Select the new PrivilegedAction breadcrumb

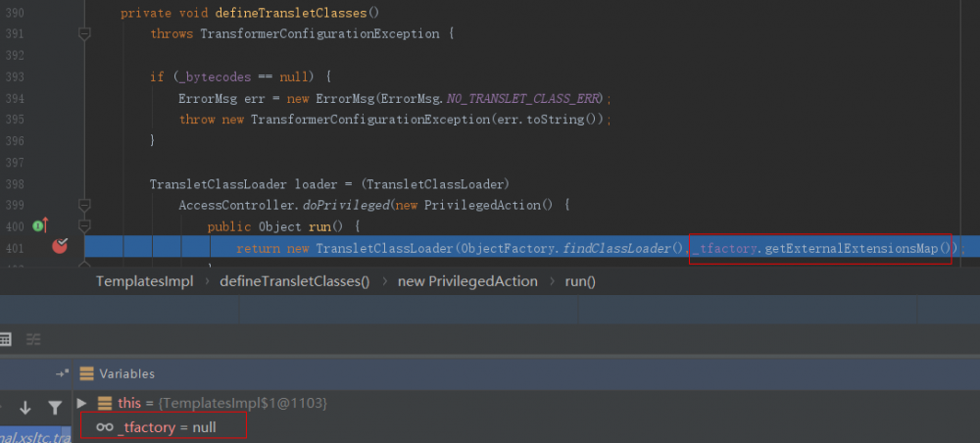click(x=467, y=281)
